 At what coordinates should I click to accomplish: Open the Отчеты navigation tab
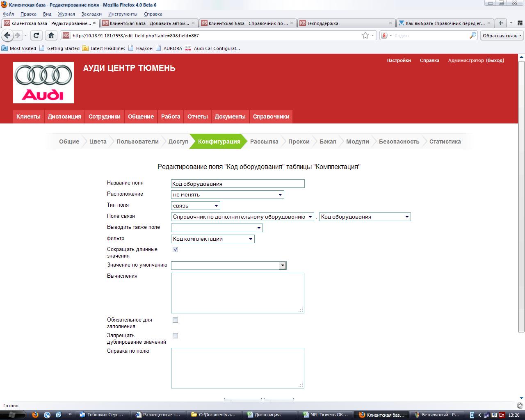[x=197, y=116]
